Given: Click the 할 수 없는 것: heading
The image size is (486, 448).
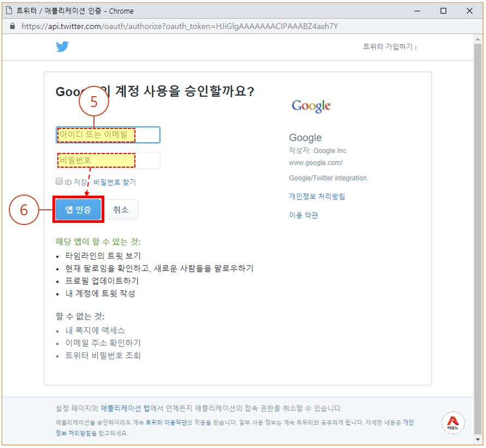Looking at the screenshot, I should (80, 316).
